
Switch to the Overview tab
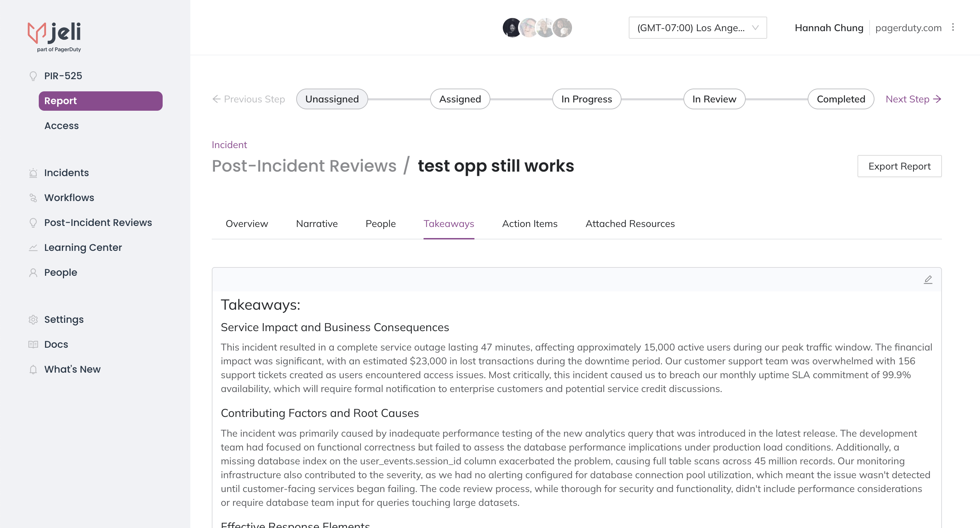tap(247, 224)
